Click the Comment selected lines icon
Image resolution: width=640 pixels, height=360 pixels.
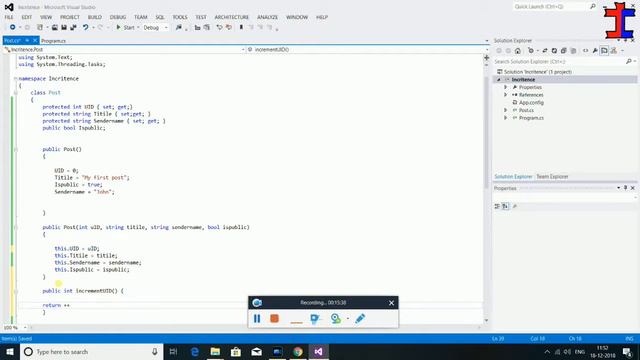click(219, 27)
